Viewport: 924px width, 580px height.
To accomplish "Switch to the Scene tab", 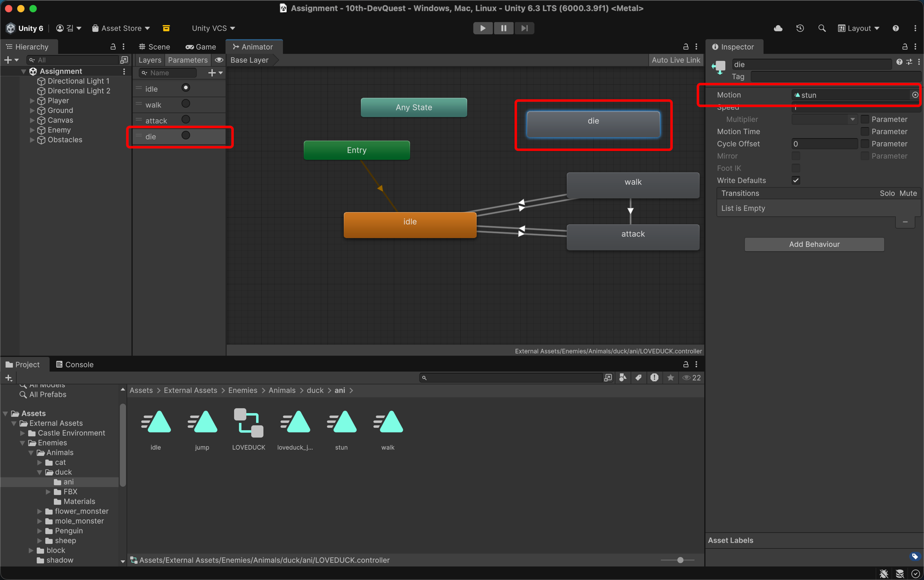I will click(x=154, y=47).
